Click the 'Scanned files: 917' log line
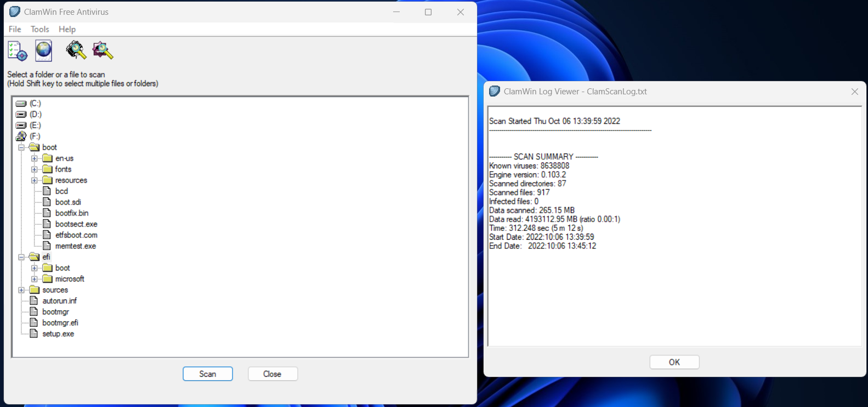Image resolution: width=868 pixels, height=407 pixels. click(x=519, y=193)
